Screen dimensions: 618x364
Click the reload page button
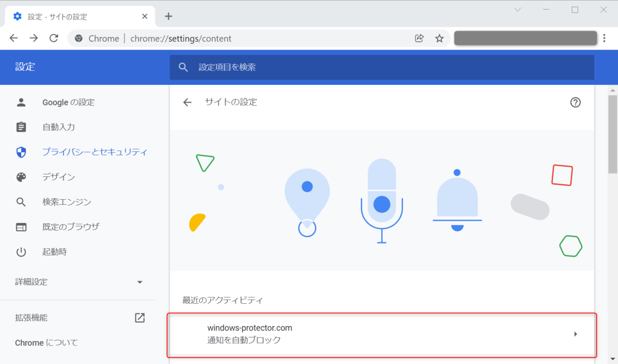tap(54, 38)
